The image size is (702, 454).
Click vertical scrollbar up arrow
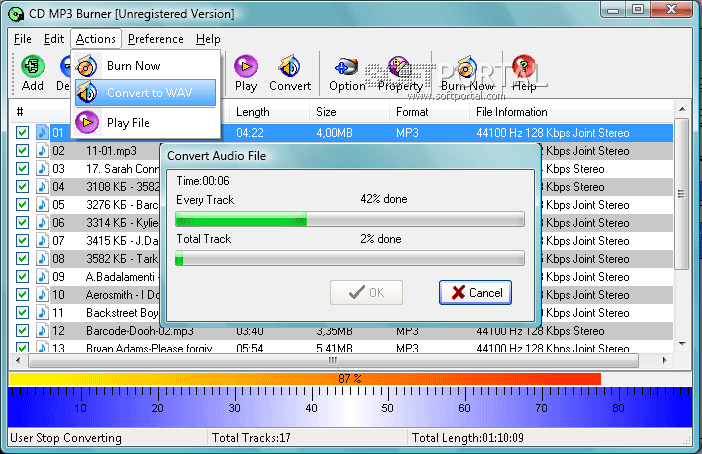tap(682, 109)
